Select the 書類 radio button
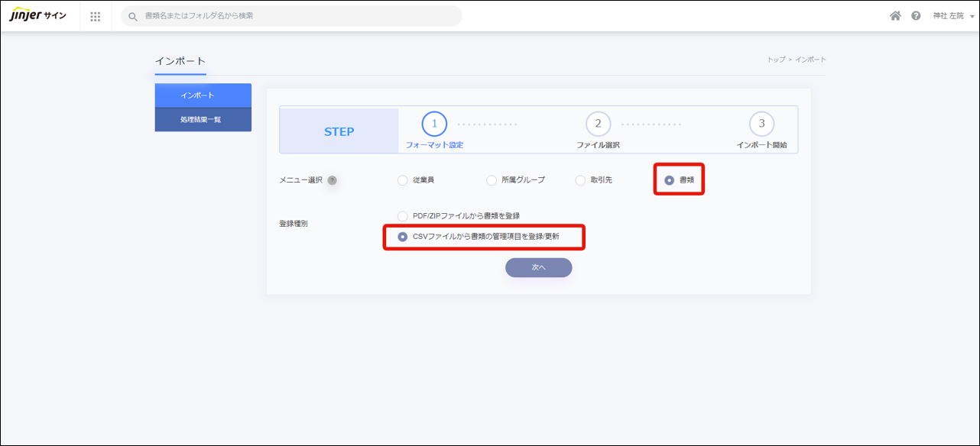Image resolution: width=980 pixels, height=446 pixels. point(670,180)
